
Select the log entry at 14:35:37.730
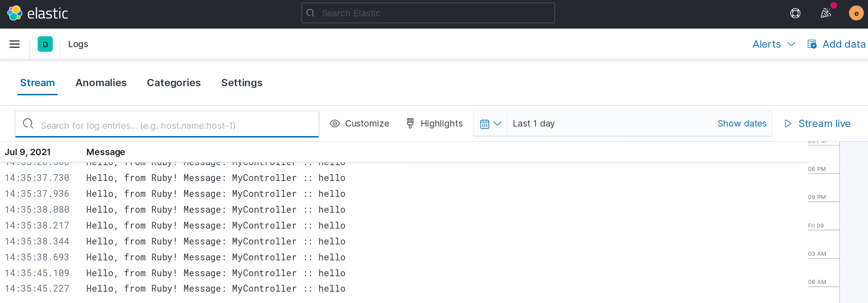(404, 178)
